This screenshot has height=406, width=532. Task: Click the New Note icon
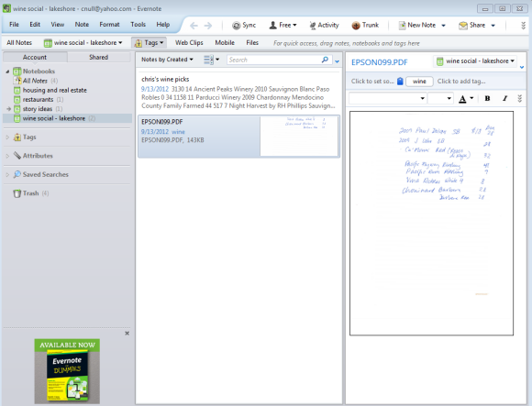402,26
